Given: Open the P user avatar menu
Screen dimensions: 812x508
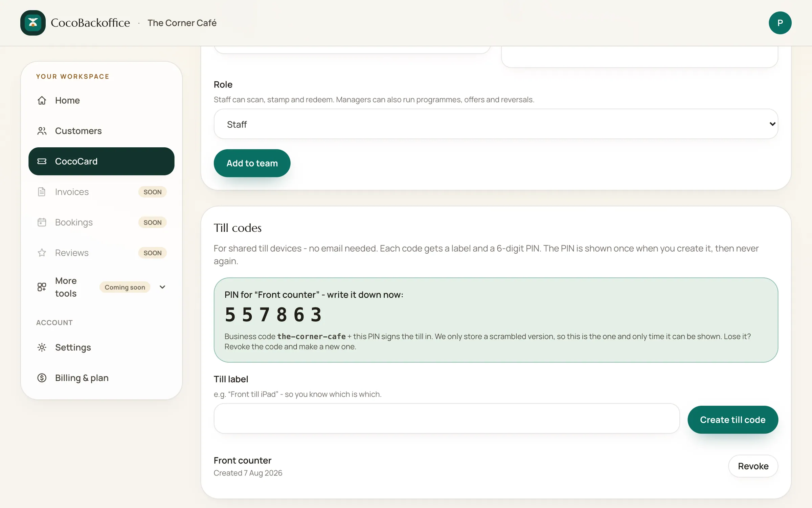Looking at the screenshot, I should (780, 23).
